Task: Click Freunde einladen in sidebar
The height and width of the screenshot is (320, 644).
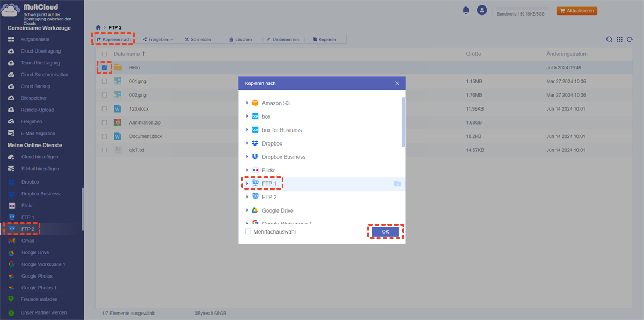Action: [x=39, y=299]
